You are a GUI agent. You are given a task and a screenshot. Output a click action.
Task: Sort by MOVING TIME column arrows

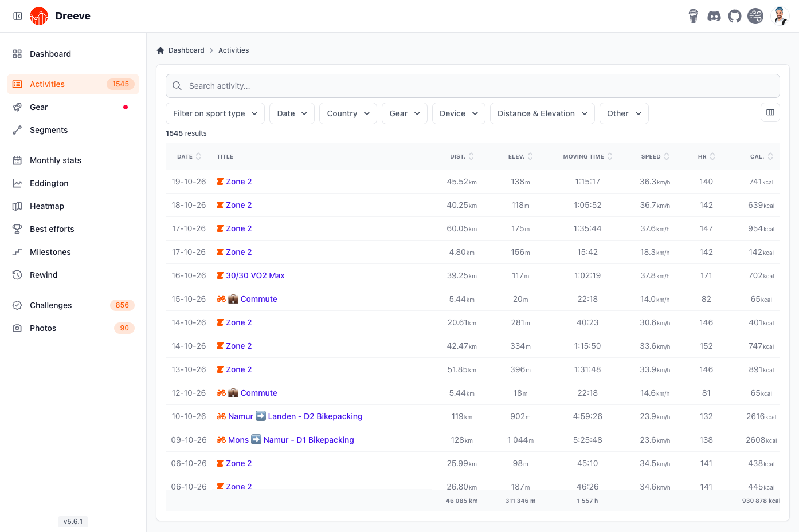[x=610, y=156]
